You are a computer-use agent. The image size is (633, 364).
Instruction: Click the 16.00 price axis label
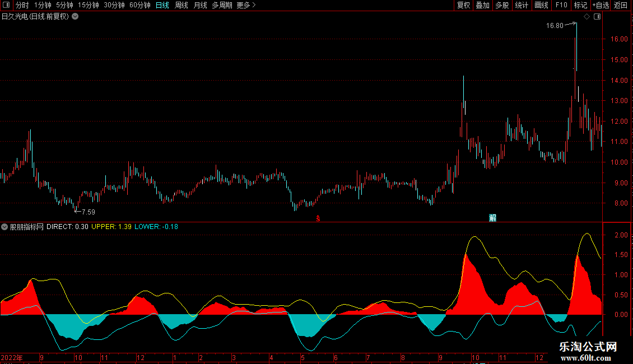pos(619,39)
